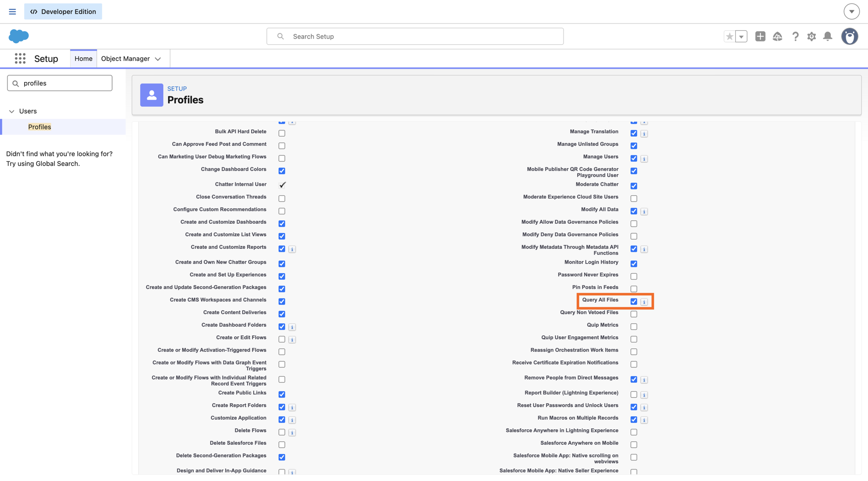This screenshot has width=868, height=481.
Task: Expand the Object Manager tab dropdown chevron
Action: 158,59
